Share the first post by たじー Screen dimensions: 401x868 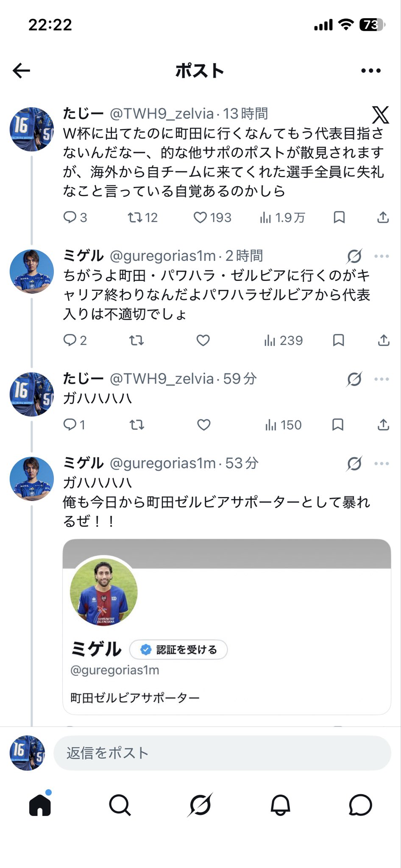383,217
